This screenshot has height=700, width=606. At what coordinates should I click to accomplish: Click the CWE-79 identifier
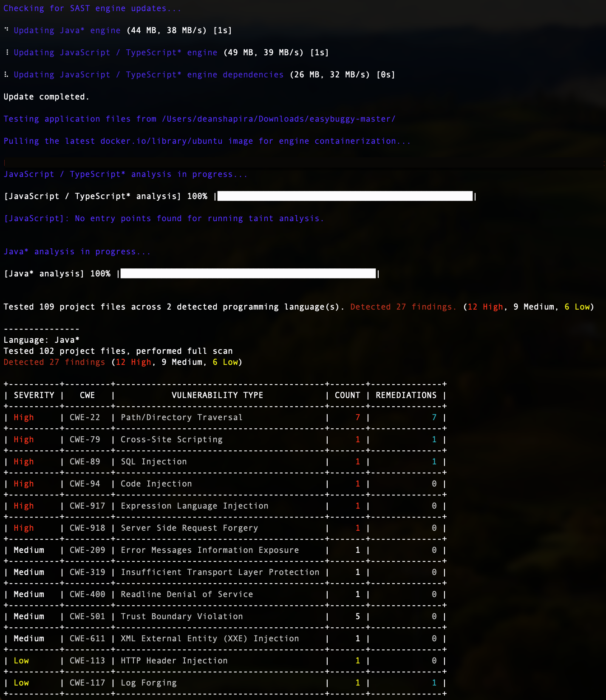coord(85,440)
